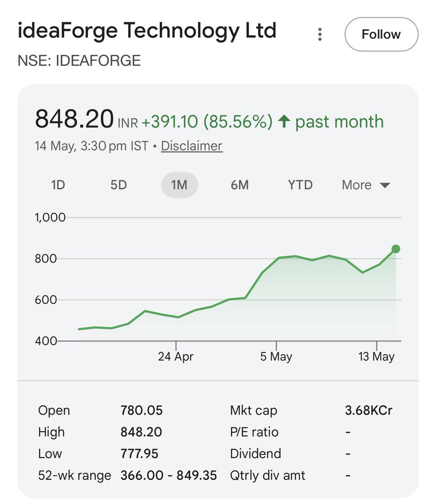Click the NSE: IDEAFORGE ticker text

79,60
